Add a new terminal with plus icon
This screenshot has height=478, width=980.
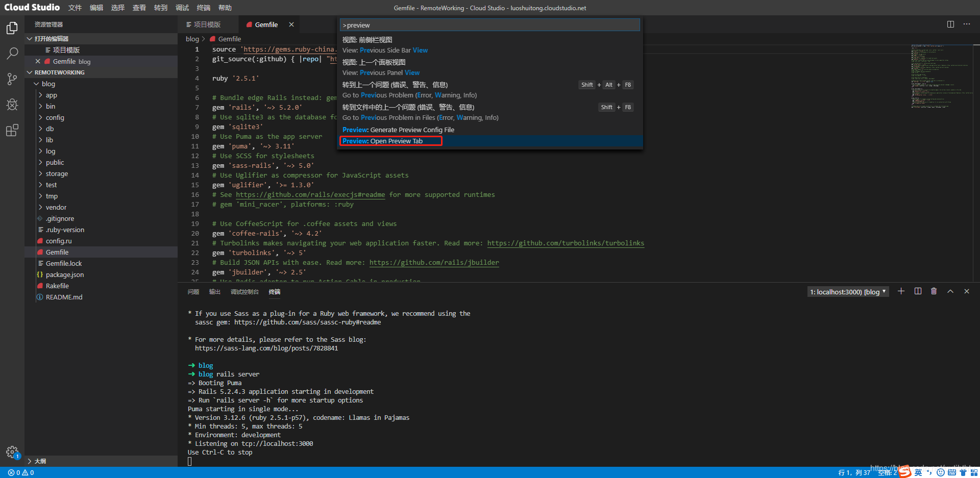tap(901, 291)
